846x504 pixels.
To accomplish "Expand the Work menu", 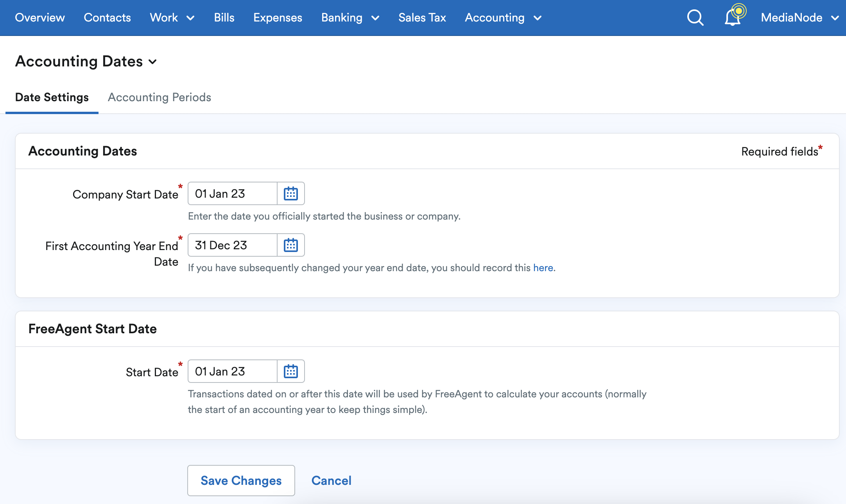I will pyautogui.click(x=172, y=18).
